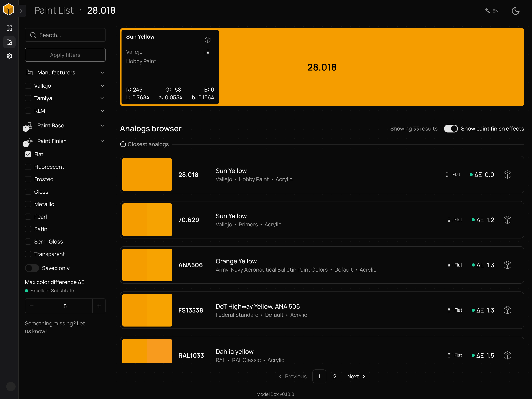This screenshot has height=399, width=532.
Task: Open the EN language selector
Action: [492, 11]
